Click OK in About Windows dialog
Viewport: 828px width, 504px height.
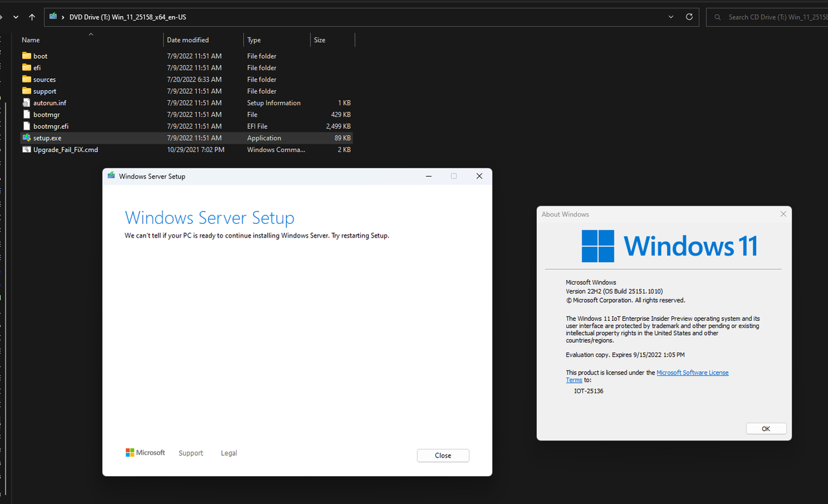(766, 429)
